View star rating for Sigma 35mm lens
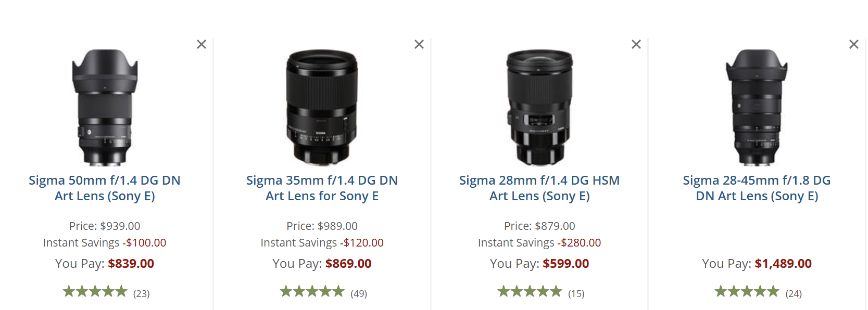 (312, 291)
